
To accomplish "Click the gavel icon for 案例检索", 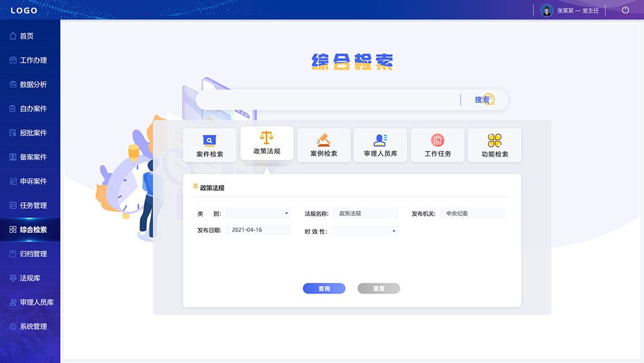I will (x=324, y=140).
